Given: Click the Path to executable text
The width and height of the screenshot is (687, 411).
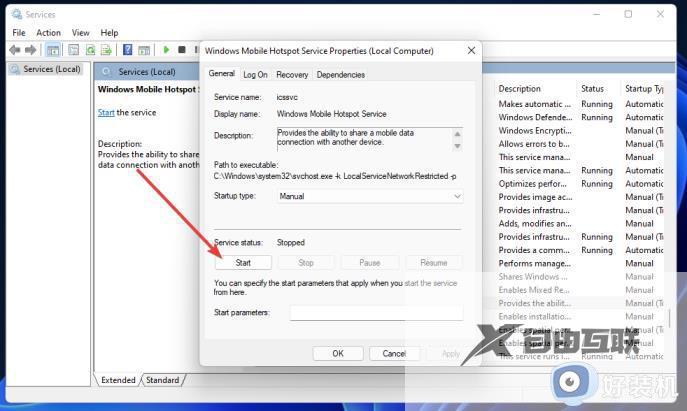Looking at the screenshot, I should click(335, 176).
